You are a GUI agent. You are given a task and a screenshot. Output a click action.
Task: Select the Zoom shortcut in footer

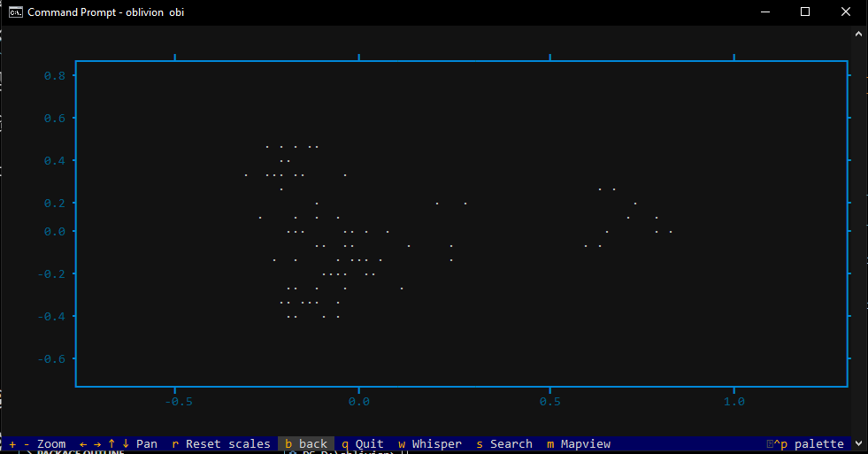37,444
